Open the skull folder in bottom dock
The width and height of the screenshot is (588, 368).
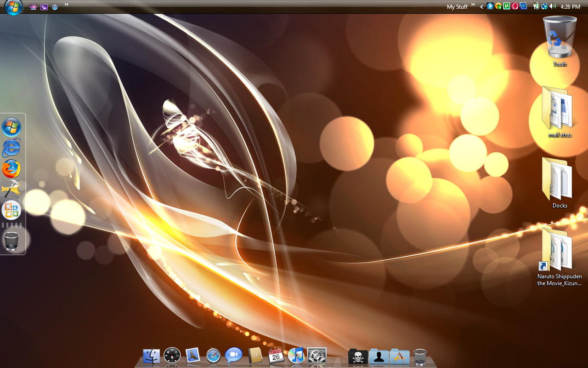pos(358,356)
